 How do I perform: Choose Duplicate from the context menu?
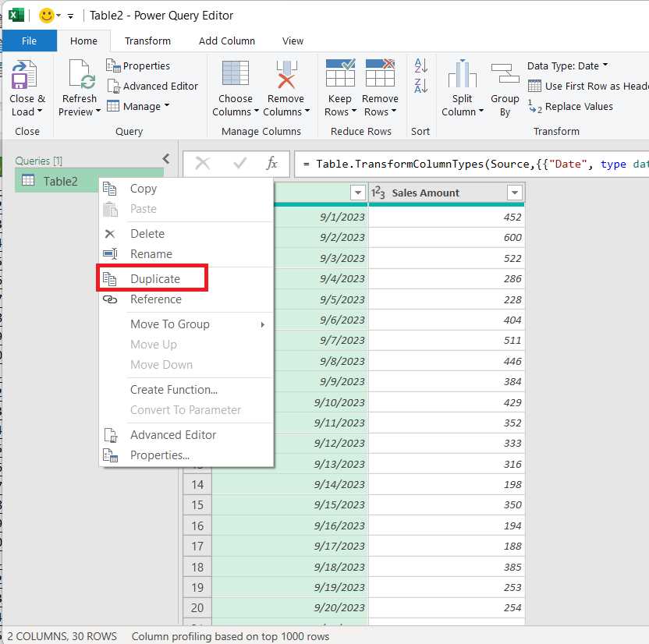[x=186, y=279]
